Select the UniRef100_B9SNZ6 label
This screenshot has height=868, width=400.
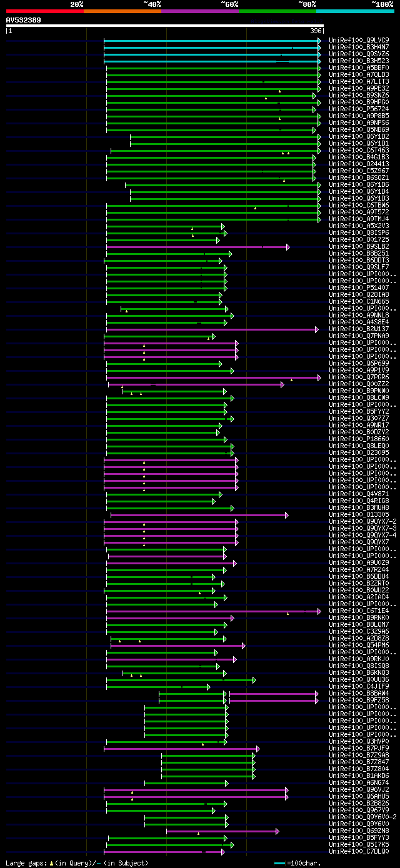click(359, 95)
